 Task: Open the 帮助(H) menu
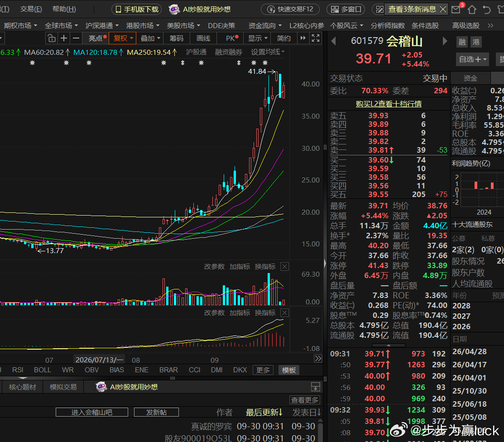64,9
